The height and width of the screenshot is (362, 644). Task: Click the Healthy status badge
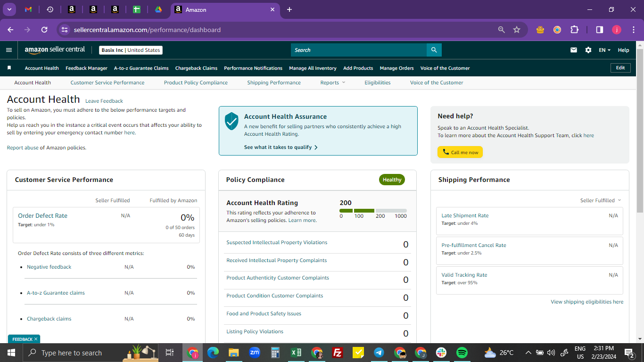tap(392, 180)
